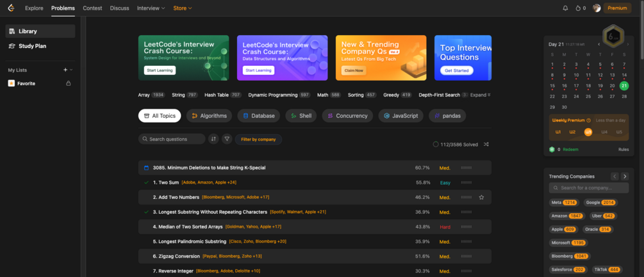Open the notifications bell

[x=566, y=8]
